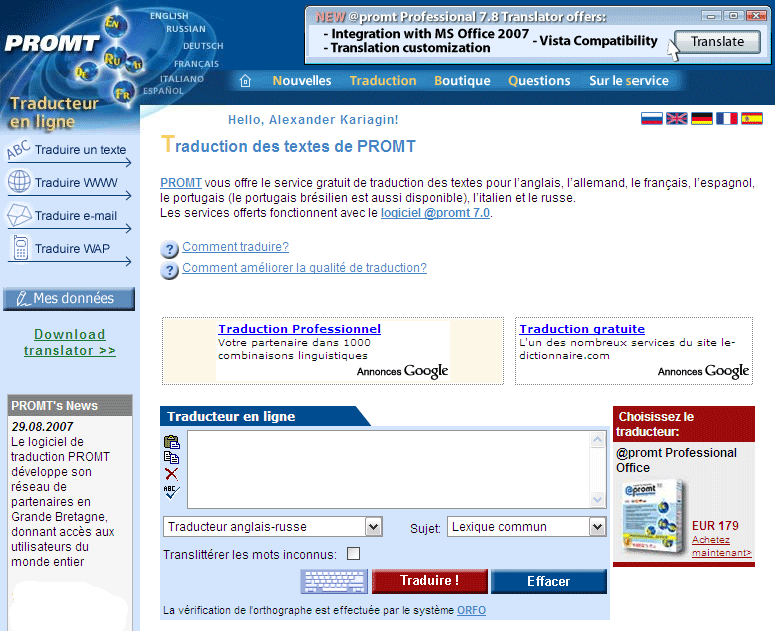
Task: Open the Traduction gratuite ad link
Action: [582, 329]
